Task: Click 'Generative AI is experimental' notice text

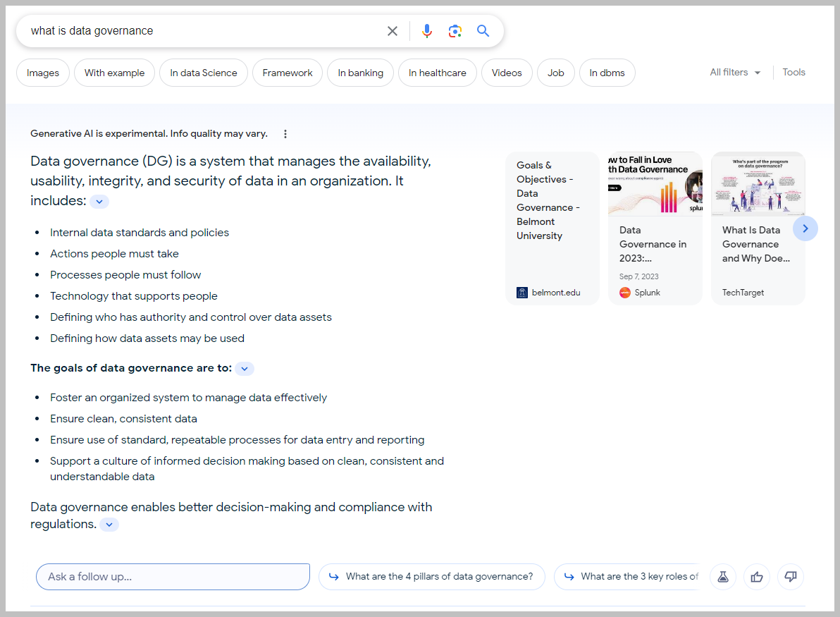Action: [x=149, y=133]
